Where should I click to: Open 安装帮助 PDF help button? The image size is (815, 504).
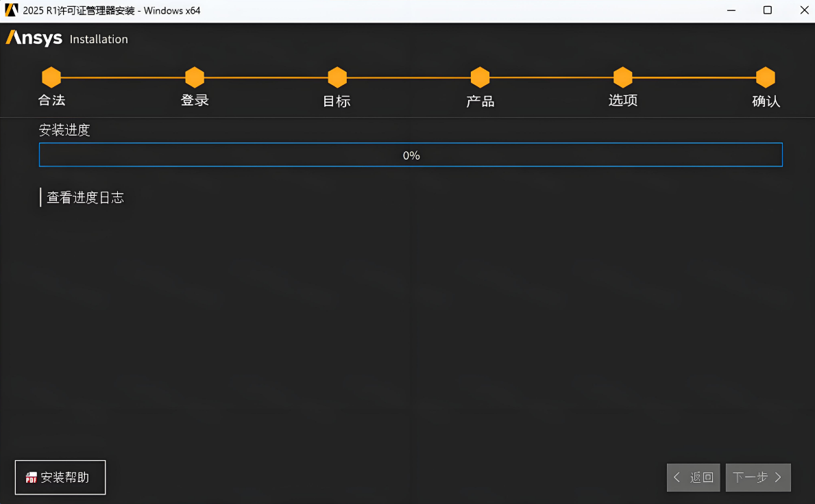(60, 477)
